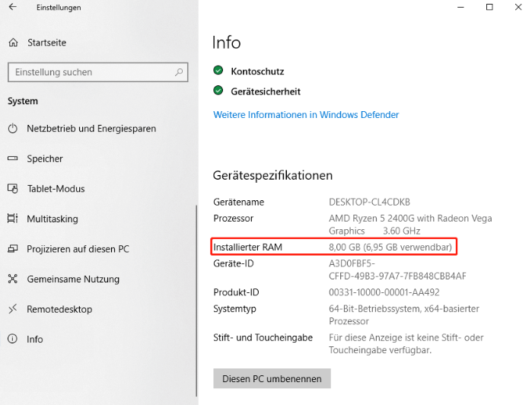Screen dimensions: 532x405
Task: Click the Netzbetrieb und Energiesparen power icon
Action: tap(12, 129)
